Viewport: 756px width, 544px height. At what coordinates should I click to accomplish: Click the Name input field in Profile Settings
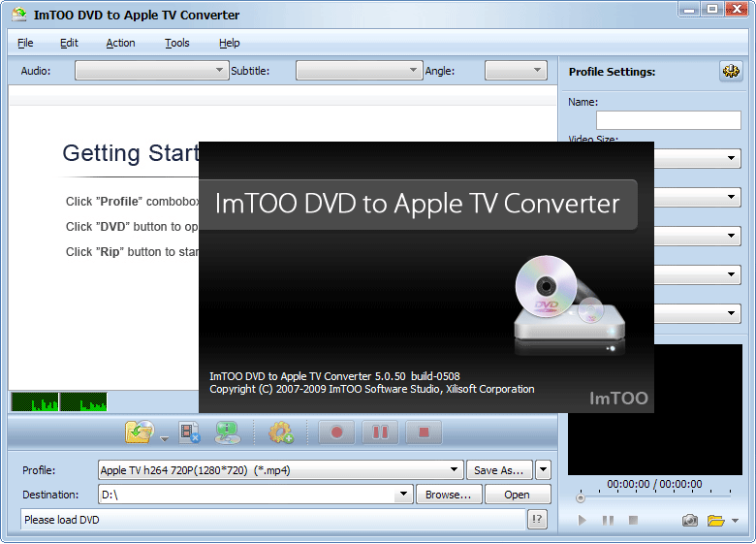click(668, 120)
